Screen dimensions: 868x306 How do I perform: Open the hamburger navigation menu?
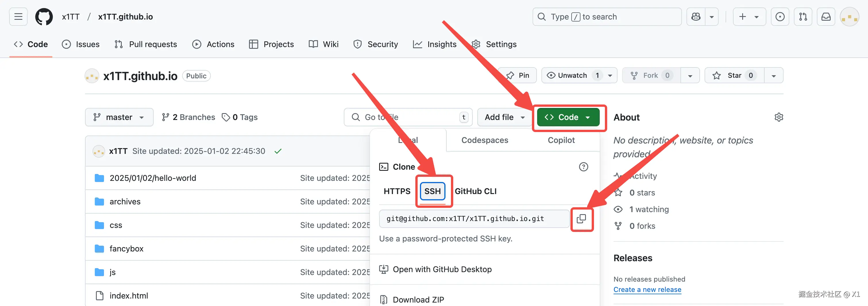(18, 16)
